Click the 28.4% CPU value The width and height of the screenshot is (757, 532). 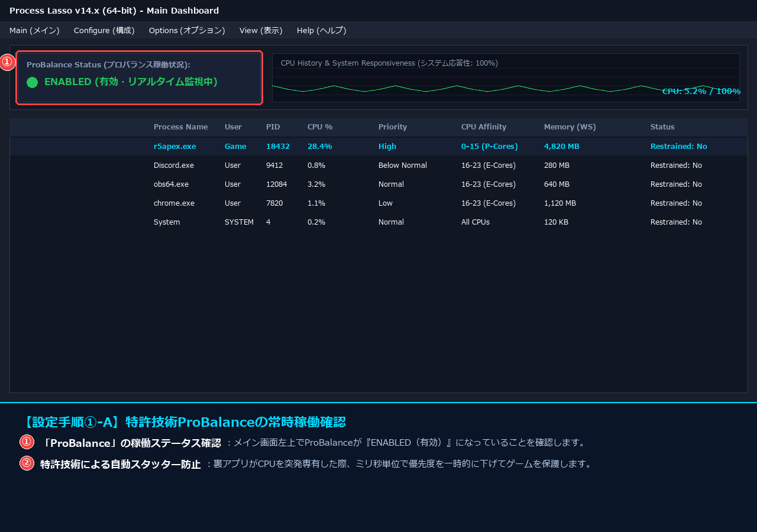(320, 147)
